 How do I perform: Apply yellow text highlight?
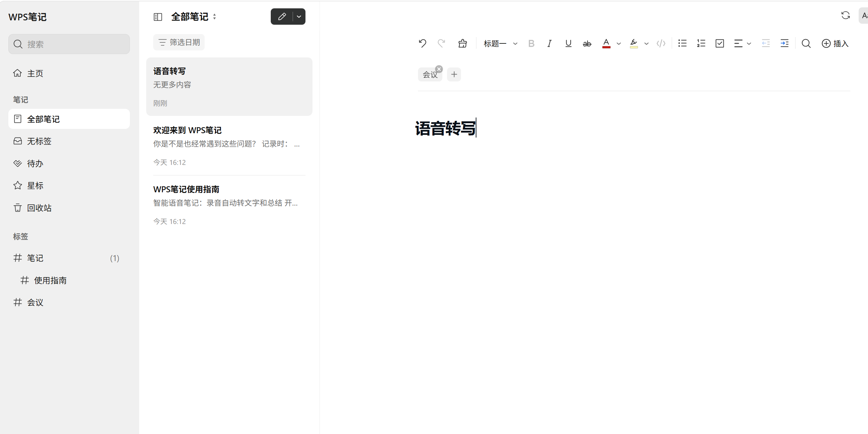[x=634, y=43]
